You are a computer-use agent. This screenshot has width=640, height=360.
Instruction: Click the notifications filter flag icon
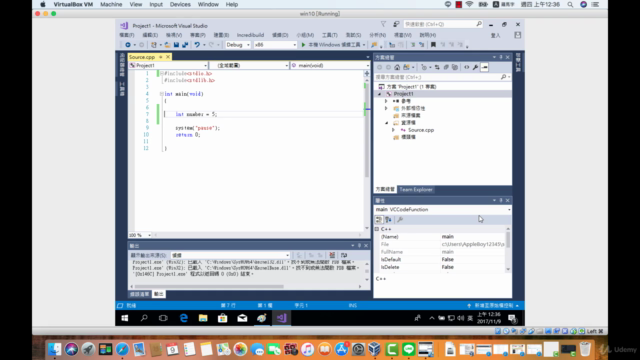383,24
